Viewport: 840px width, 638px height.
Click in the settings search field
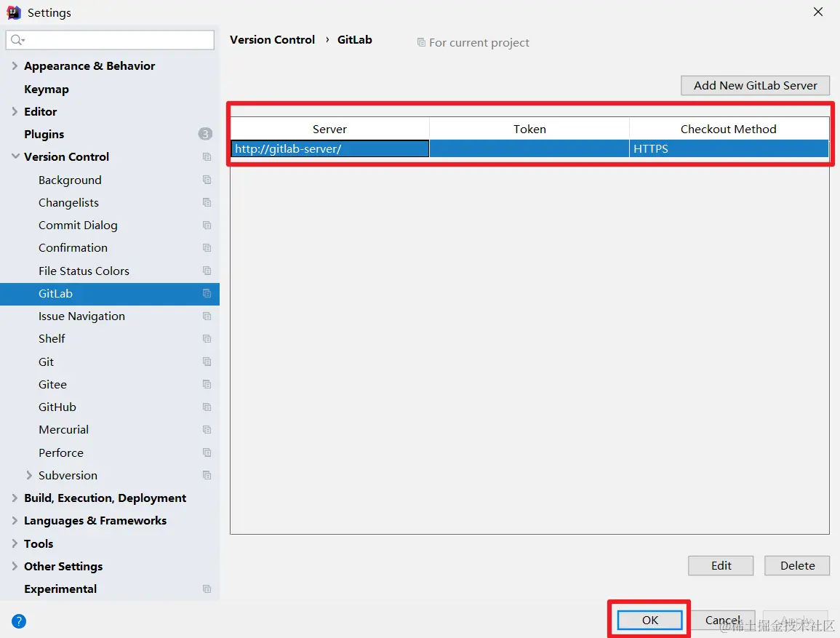click(110, 40)
